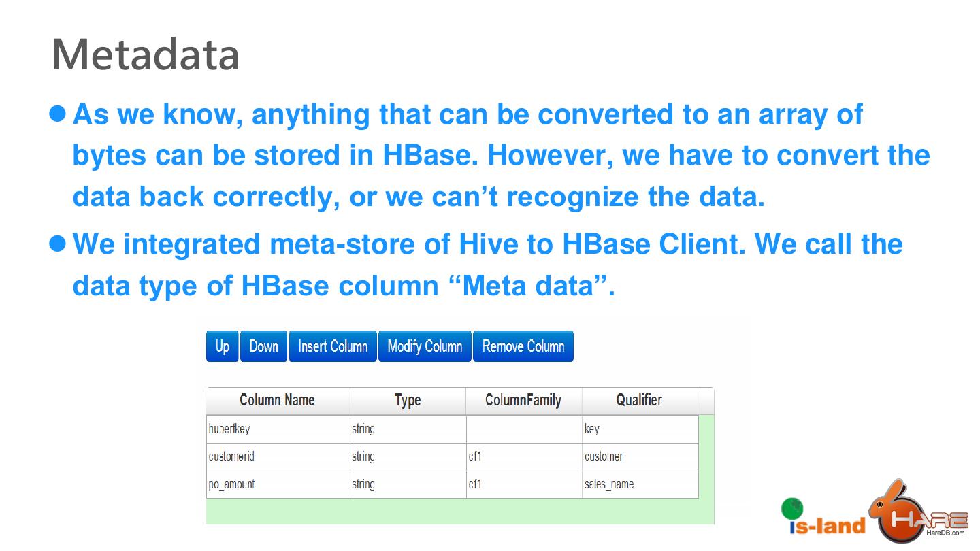Click the string type cell for hubertkey
The width and height of the screenshot is (980, 551).
point(408,429)
